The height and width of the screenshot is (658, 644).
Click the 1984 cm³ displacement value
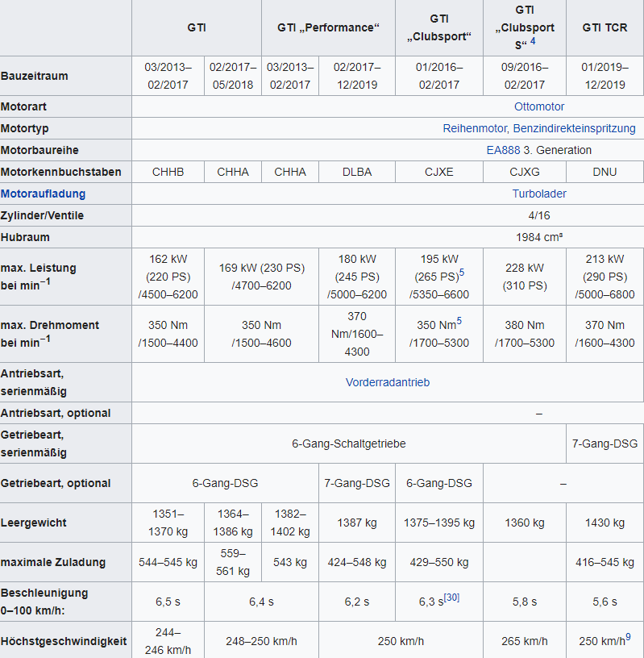[x=539, y=238]
